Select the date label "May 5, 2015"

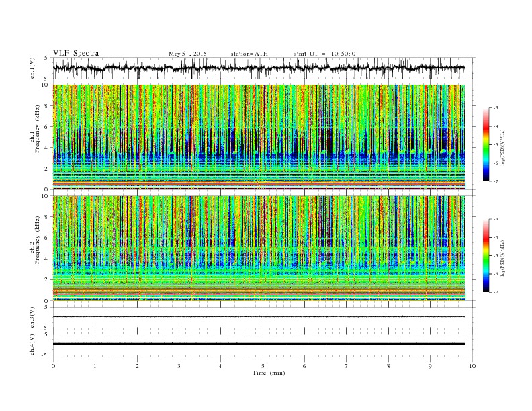187,54
